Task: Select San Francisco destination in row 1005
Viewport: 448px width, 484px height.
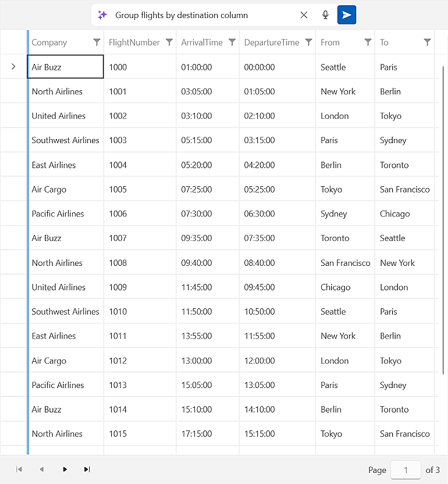Action: click(x=404, y=189)
